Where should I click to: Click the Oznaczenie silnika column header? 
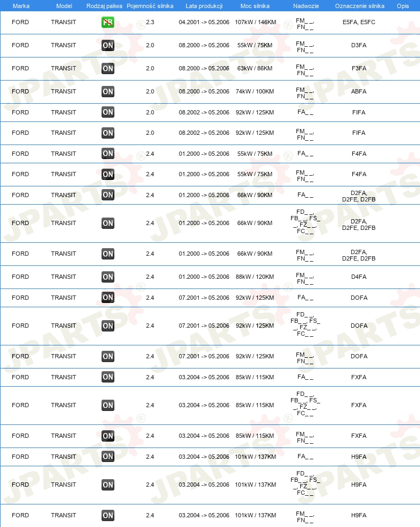coord(359,6)
